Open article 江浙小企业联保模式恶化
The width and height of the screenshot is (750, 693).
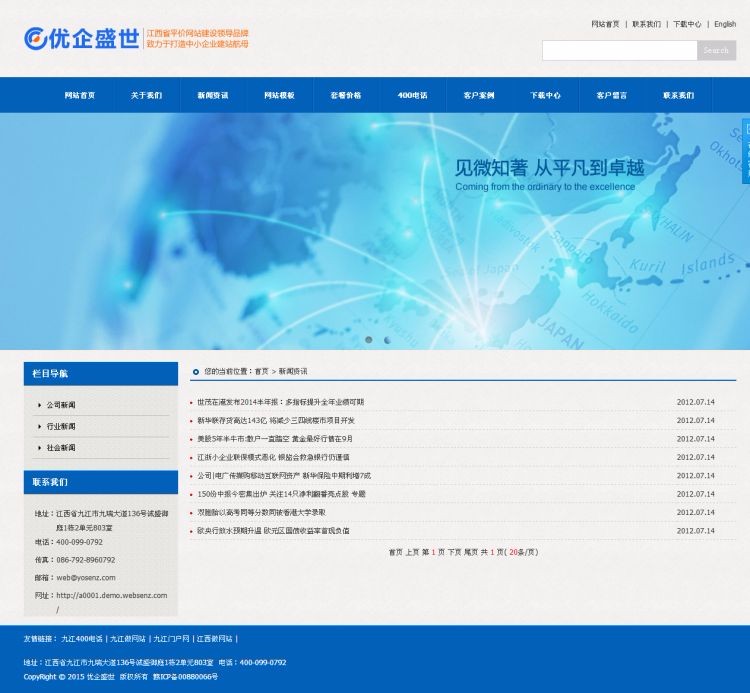(273, 457)
